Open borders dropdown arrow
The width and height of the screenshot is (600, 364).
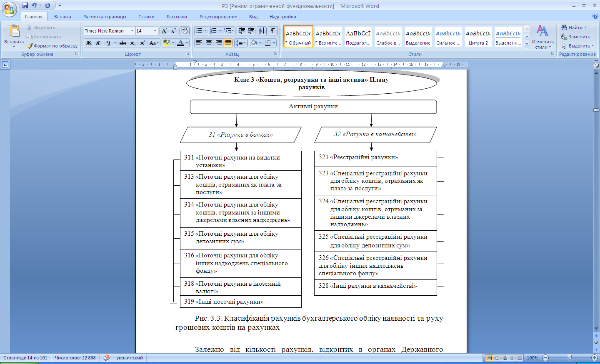(274, 43)
